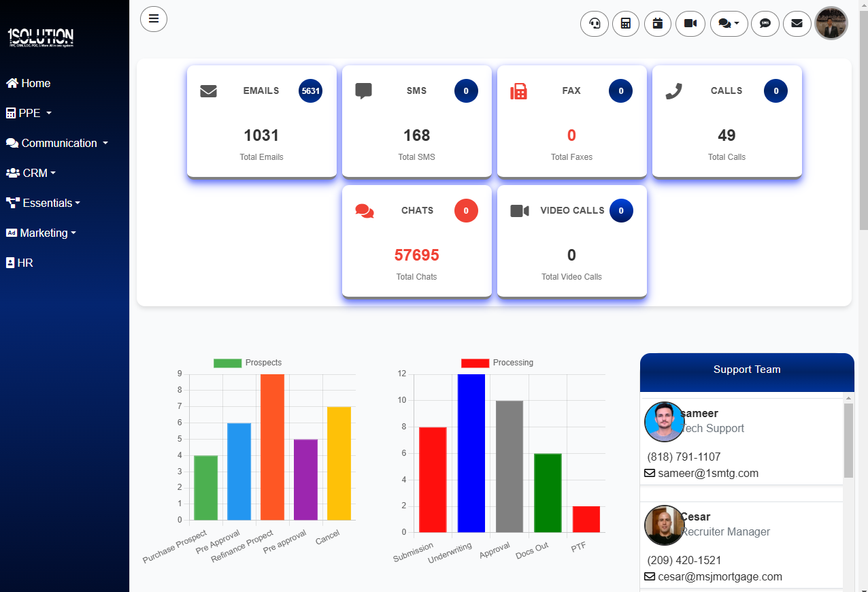Screen dimensions: 868x592
Task: Click the 49 Total Calls count
Action: point(727,135)
